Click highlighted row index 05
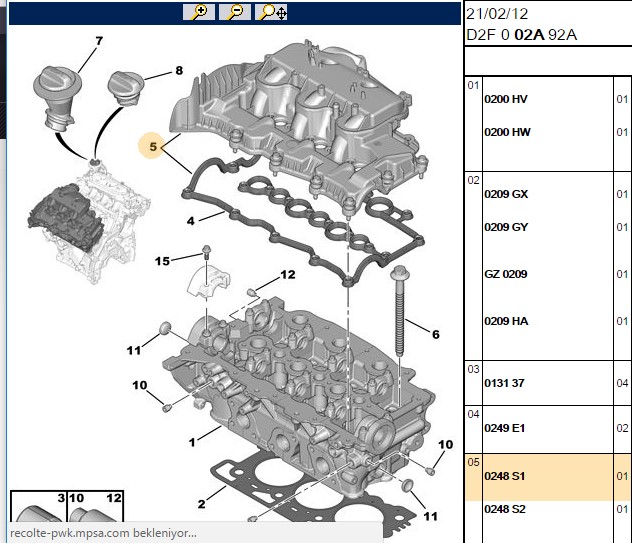Viewport: 632px width, 543px height. tap(473, 462)
